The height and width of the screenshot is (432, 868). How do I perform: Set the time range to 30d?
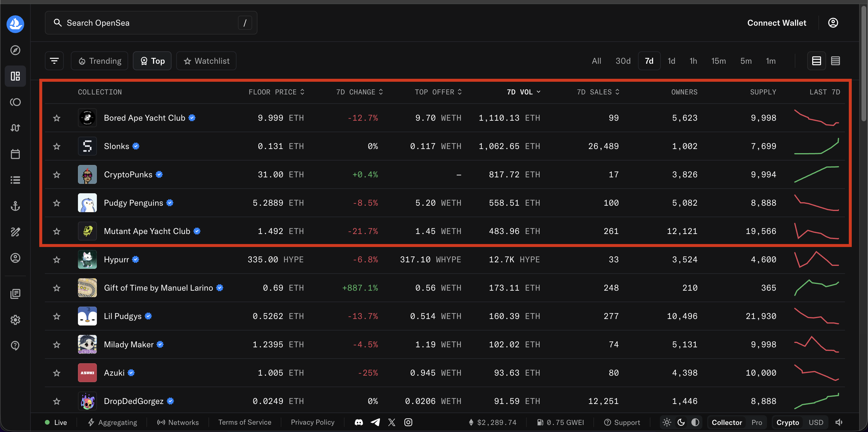coord(623,61)
